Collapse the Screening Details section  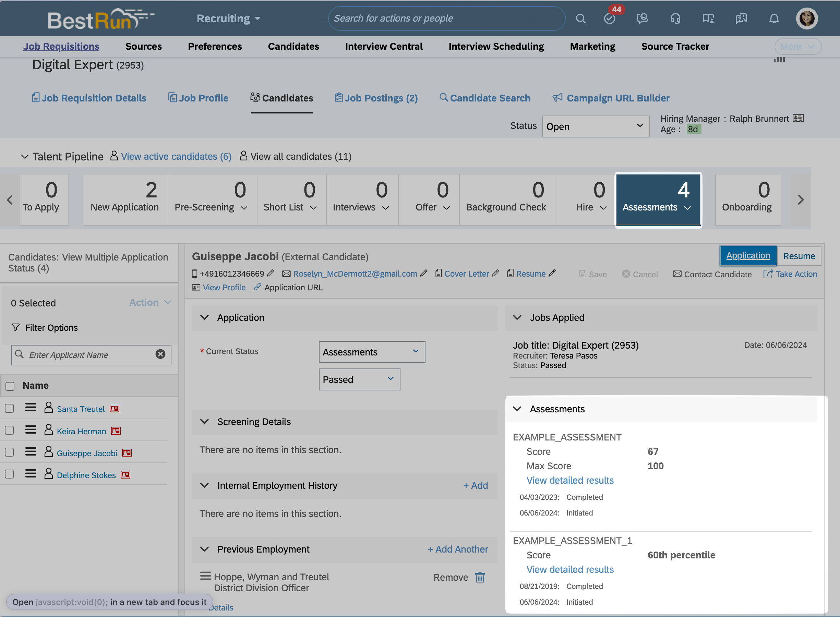tap(204, 422)
